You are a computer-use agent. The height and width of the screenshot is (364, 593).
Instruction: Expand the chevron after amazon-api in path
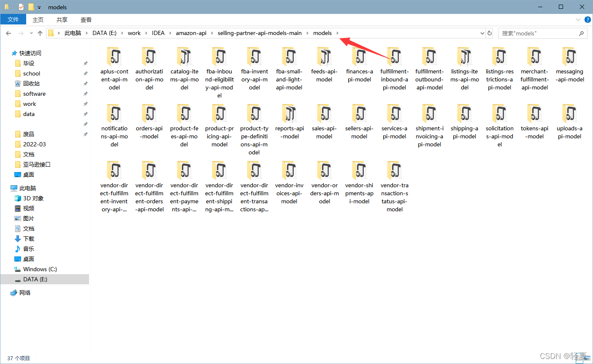pyautogui.click(x=212, y=33)
